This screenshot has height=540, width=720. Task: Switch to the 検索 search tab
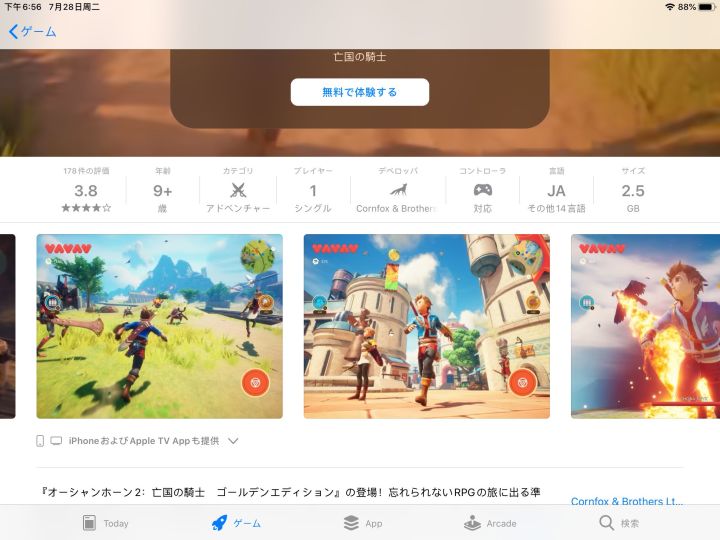pyautogui.click(x=619, y=523)
